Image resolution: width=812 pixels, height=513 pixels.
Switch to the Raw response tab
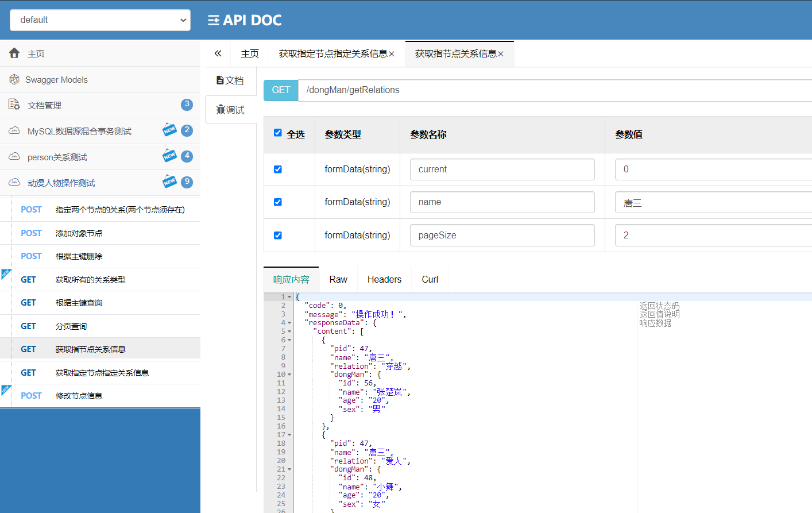point(338,279)
